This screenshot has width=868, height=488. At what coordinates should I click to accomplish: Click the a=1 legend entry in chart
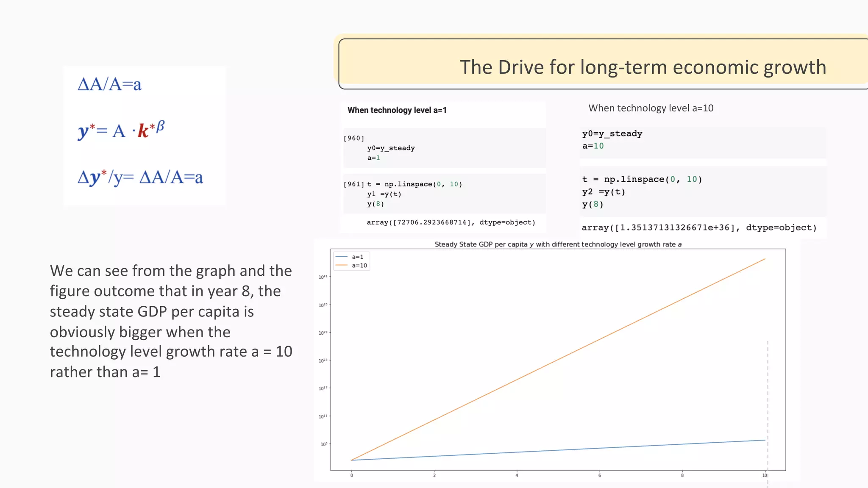pyautogui.click(x=357, y=257)
